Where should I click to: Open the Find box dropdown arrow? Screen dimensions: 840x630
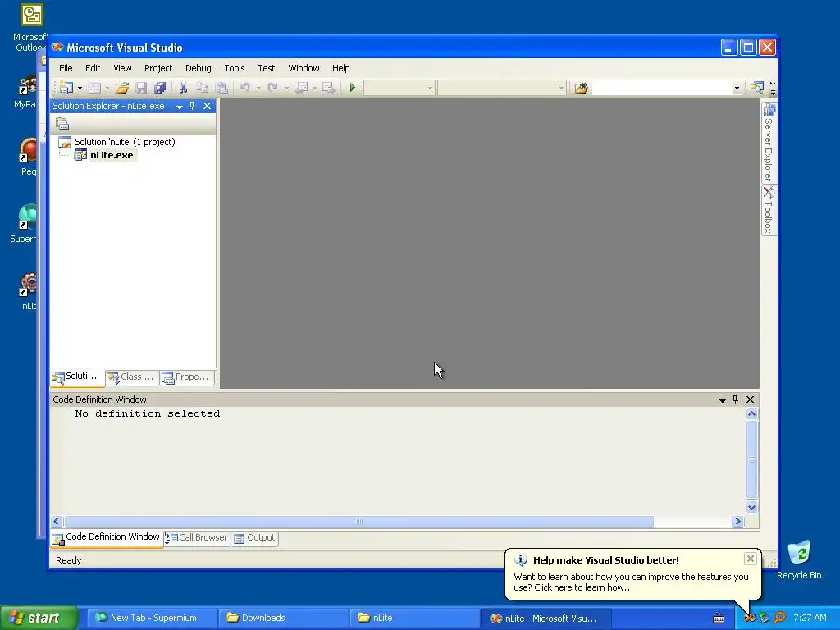[x=737, y=88]
